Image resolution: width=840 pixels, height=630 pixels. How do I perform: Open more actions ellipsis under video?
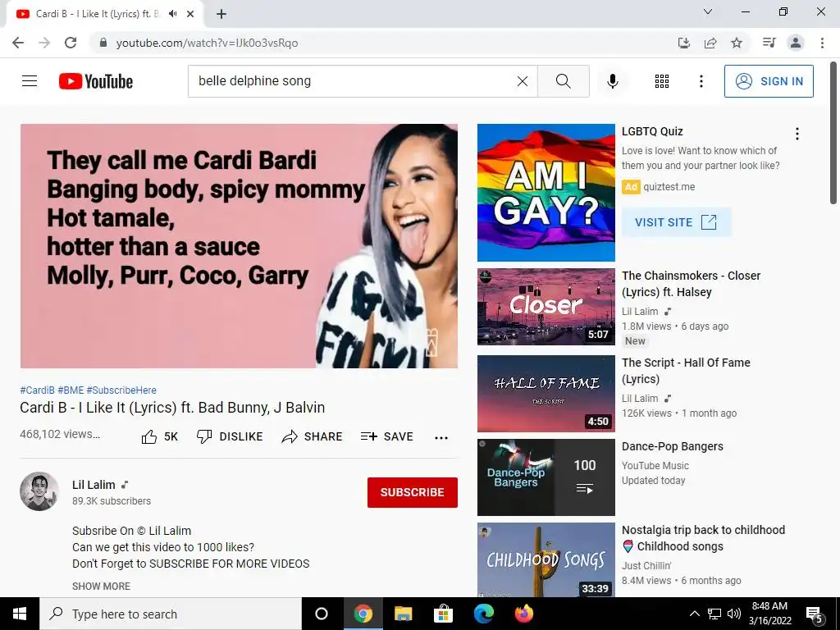[x=441, y=438]
